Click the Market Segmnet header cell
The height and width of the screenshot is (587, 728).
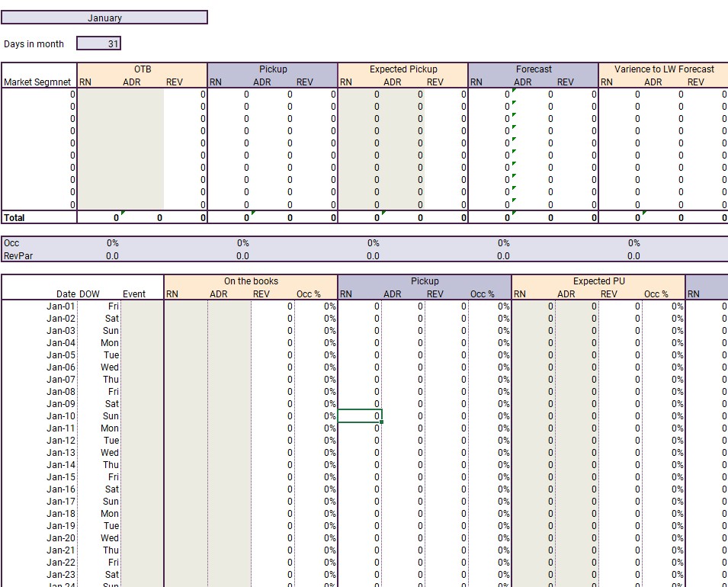(x=37, y=82)
